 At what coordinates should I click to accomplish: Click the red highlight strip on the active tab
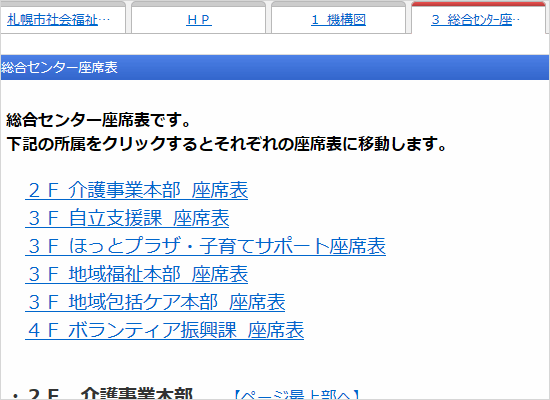(478, 4)
